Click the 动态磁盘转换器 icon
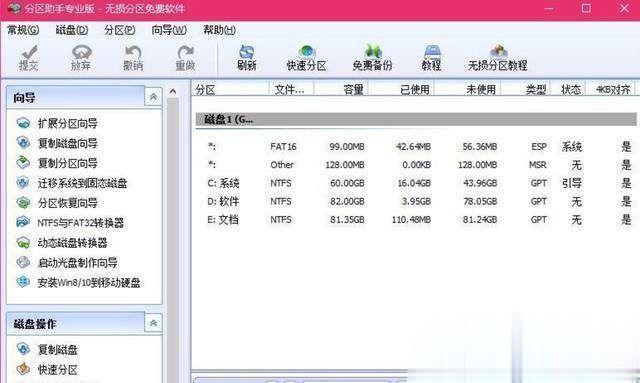 (x=23, y=242)
